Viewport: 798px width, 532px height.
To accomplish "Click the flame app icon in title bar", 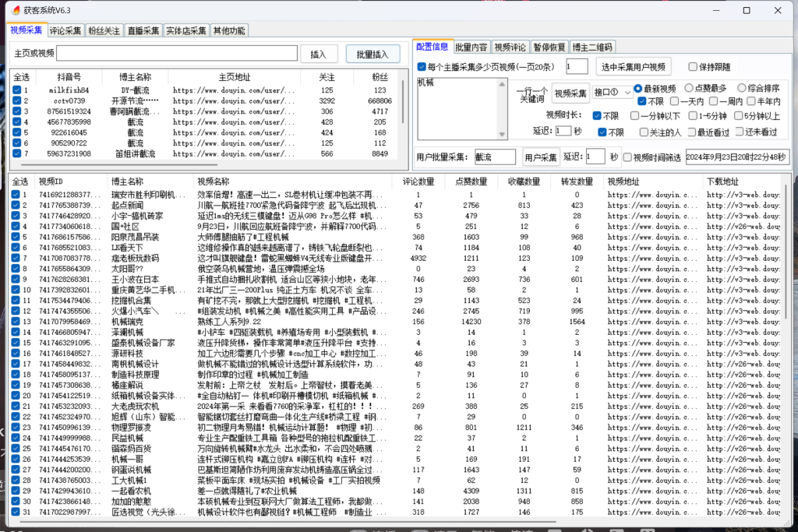I will point(16,10).
